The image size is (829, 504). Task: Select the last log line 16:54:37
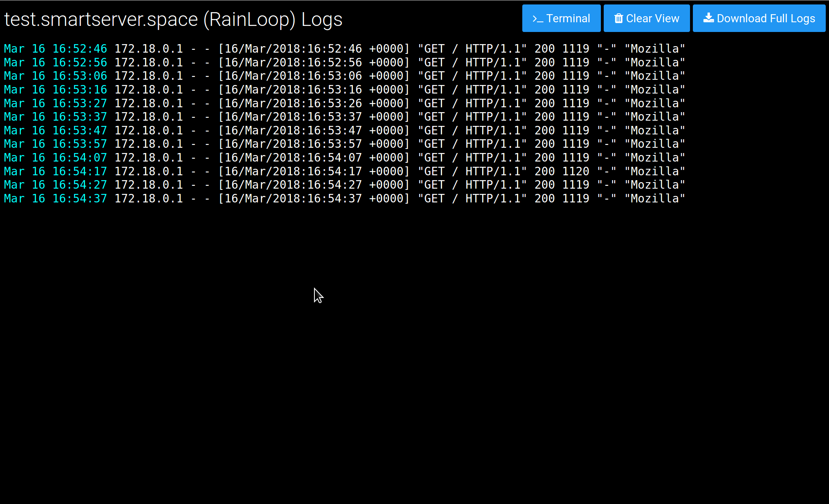click(x=344, y=199)
